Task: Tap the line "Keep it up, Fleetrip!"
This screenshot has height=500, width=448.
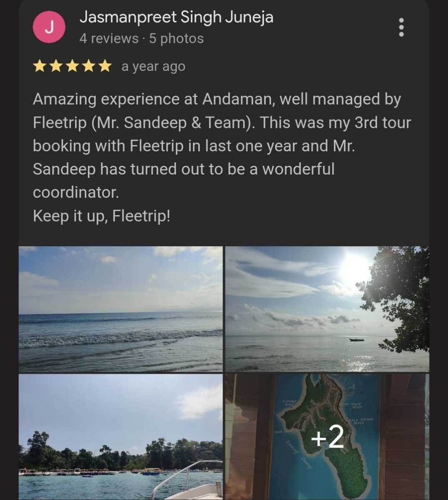Action: coord(102,216)
